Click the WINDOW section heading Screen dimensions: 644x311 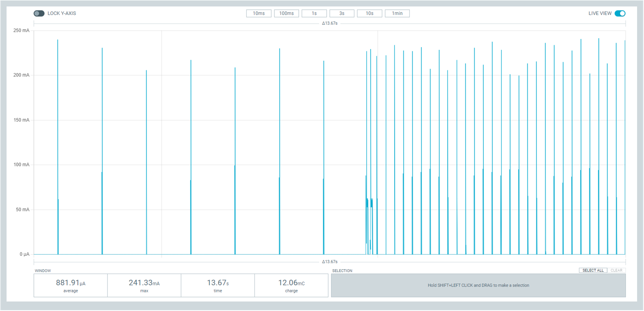point(43,271)
